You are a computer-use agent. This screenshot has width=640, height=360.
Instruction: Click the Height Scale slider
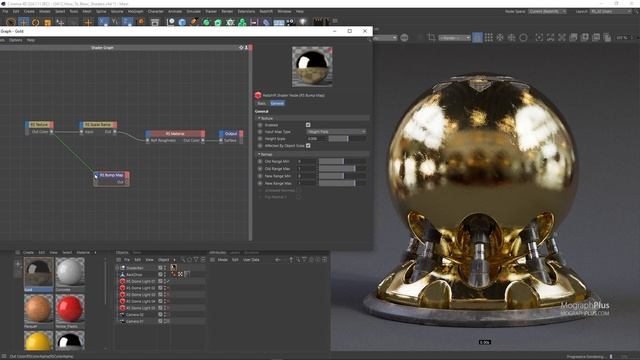(347, 139)
